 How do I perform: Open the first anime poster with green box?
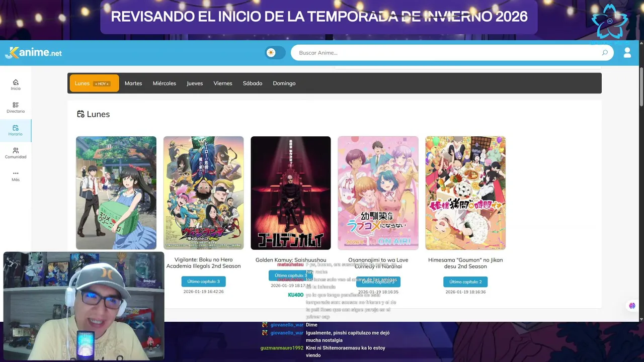[x=116, y=193]
